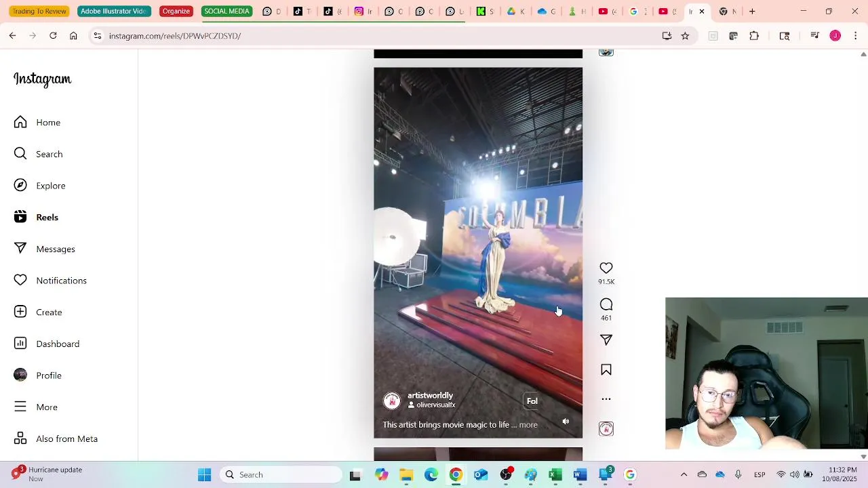The width and height of the screenshot is (868, 488).
Task: Mute the reel's sound using speaker icon
Action: (x=566, y=422)
